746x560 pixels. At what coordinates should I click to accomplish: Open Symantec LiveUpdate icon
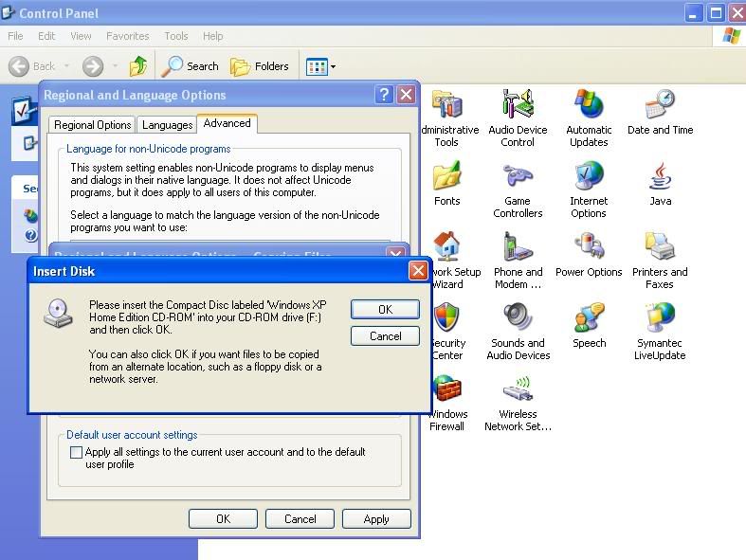click(660, 316)
